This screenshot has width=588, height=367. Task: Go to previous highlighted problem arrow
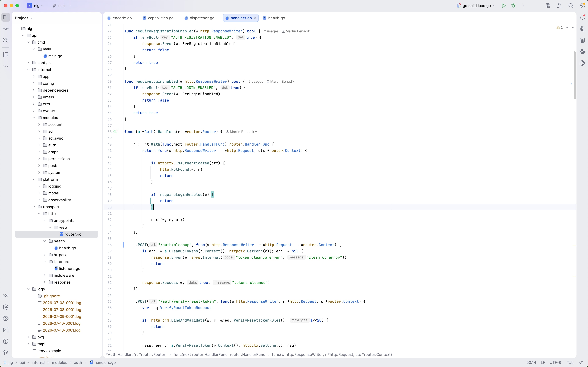tap(567, 28)
